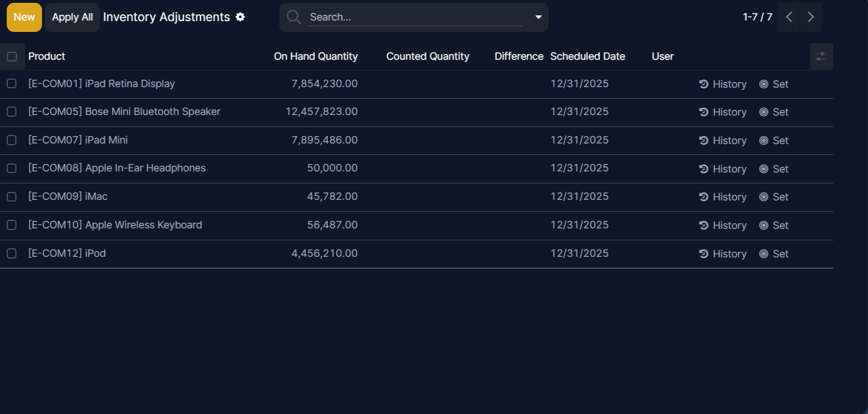
Task: Sort by On Hand Quantity header
Action: pos(316,56)
